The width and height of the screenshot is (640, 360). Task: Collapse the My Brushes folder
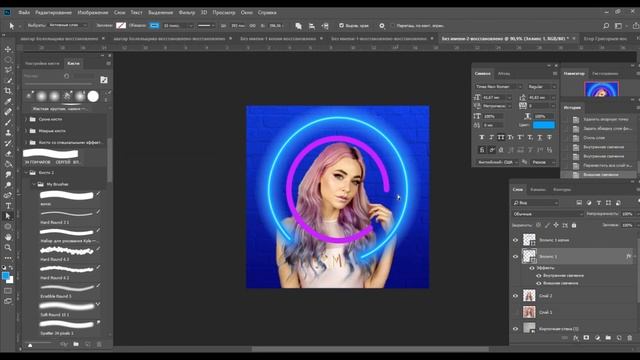click(x=34, y=184)
